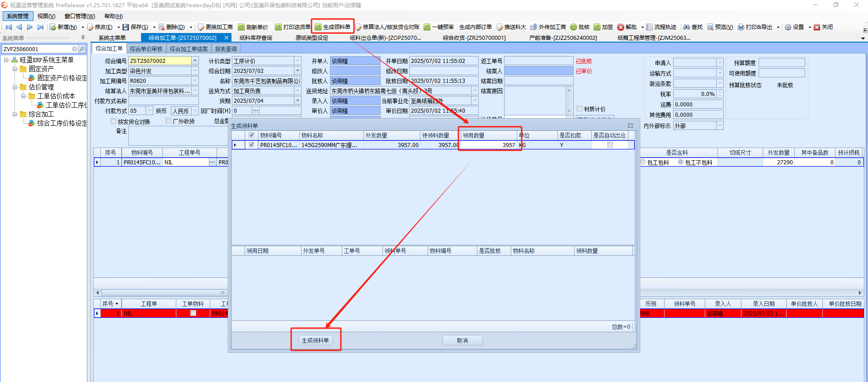868x382 pixels.
Task: Click the 加签 toolbar icon
Action: 597,27
